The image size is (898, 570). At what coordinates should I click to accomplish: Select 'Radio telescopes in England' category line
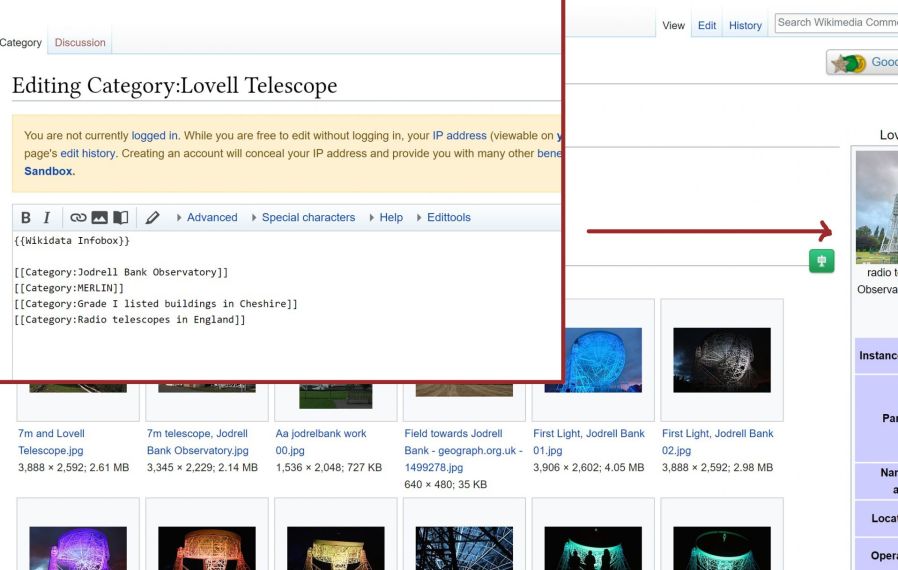coord(130,320)
